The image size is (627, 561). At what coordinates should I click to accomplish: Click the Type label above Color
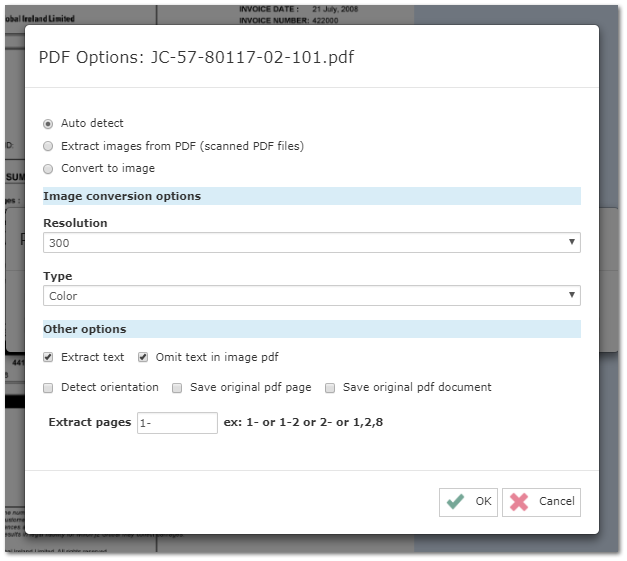(58, 276)
